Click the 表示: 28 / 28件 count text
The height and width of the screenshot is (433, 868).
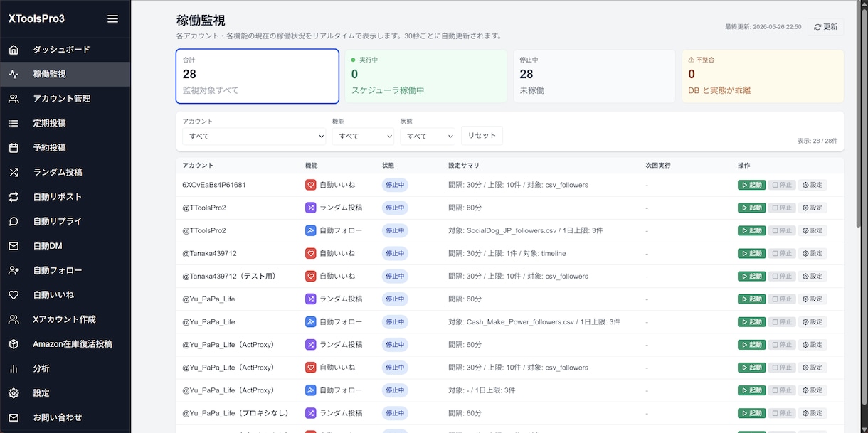coord(817,141)
